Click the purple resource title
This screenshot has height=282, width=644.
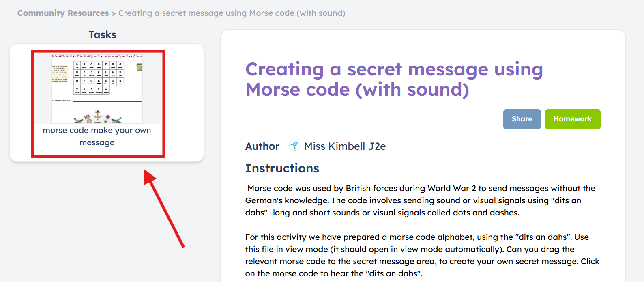tap(394, 80)
